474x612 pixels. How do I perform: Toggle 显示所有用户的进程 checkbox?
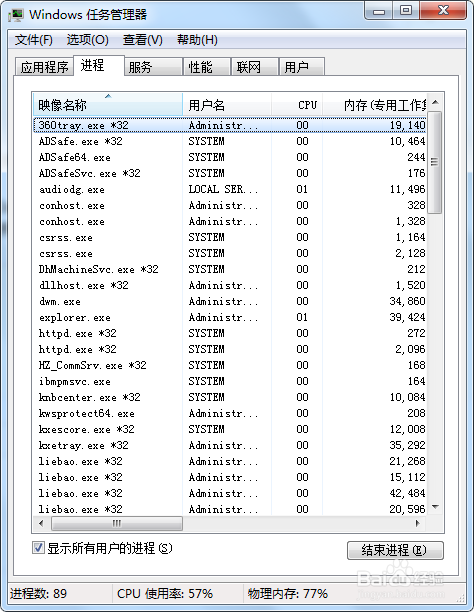pos(38,548)
